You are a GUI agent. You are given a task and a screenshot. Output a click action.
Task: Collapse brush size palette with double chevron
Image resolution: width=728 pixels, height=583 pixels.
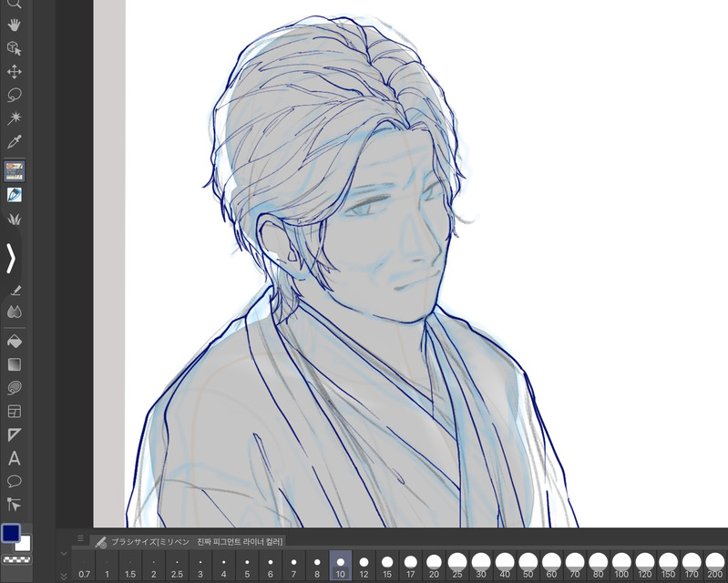click(64, 576)
